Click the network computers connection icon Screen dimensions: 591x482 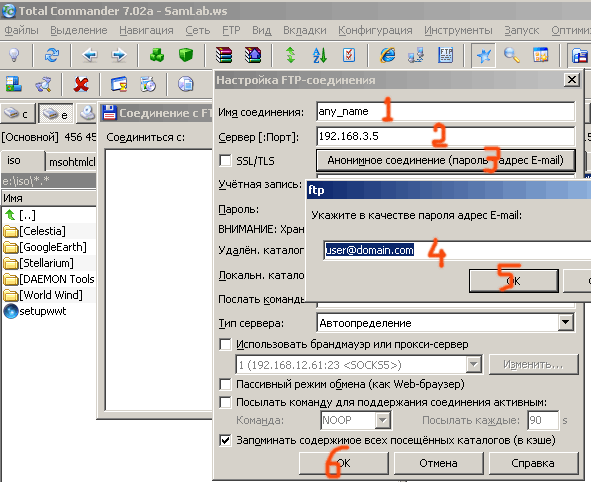(416, 55)
